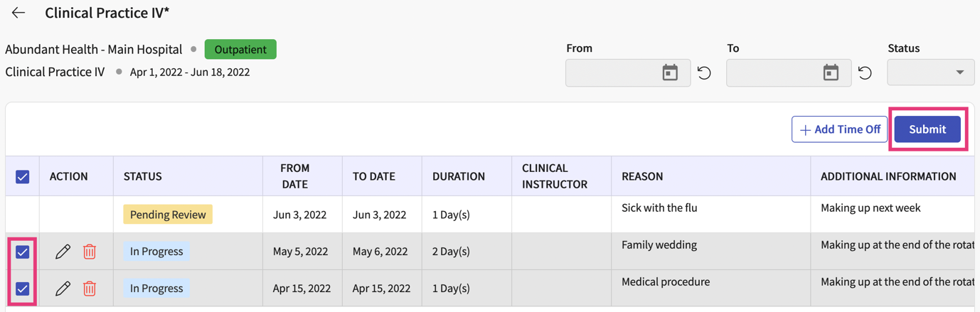This screenshot has height=312, width=980.
Task: Reset the To date filter
Action: click(x=865, y=73)
